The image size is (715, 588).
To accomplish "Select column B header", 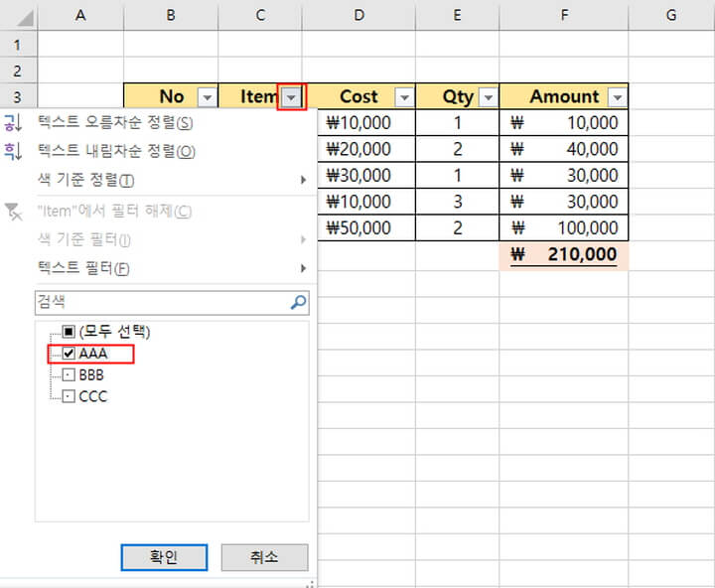I will point(171,15).
